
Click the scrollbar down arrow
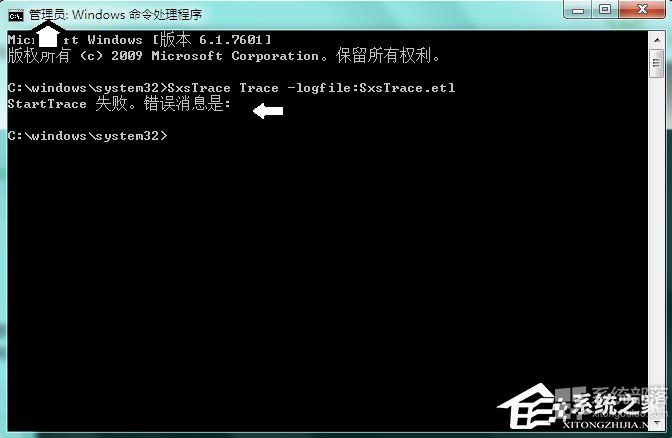coord(657,424)
